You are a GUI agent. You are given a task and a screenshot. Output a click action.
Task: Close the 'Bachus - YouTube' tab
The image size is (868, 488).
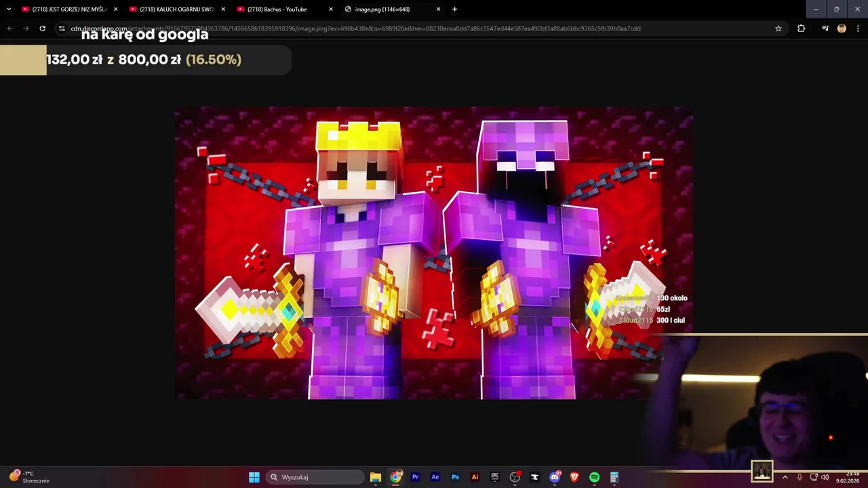(331, 9)
